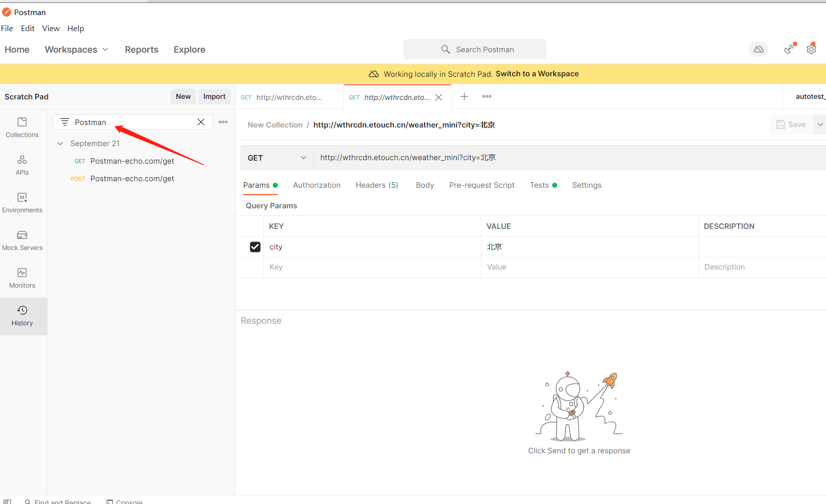The image size is (826, 504).
Task: Add a new request tab
Action: pos(464,96)
